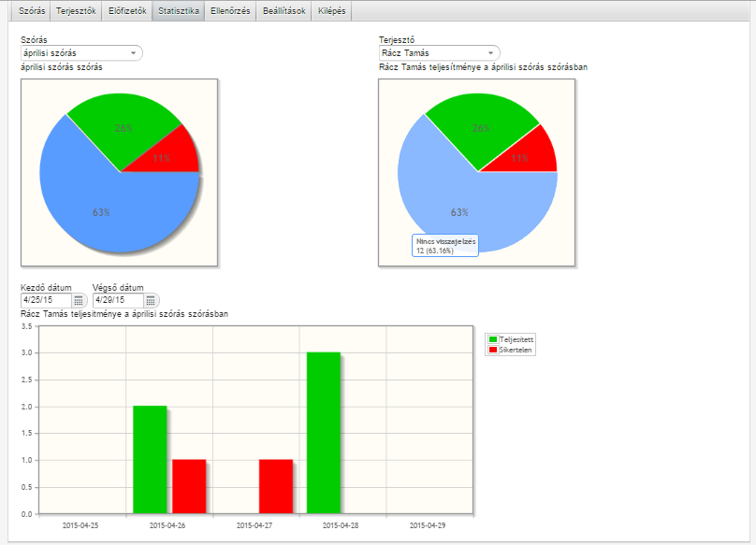
Task: Click the Kilépés tab to log out
Action: pyautogui.click(x=332, y=10)
